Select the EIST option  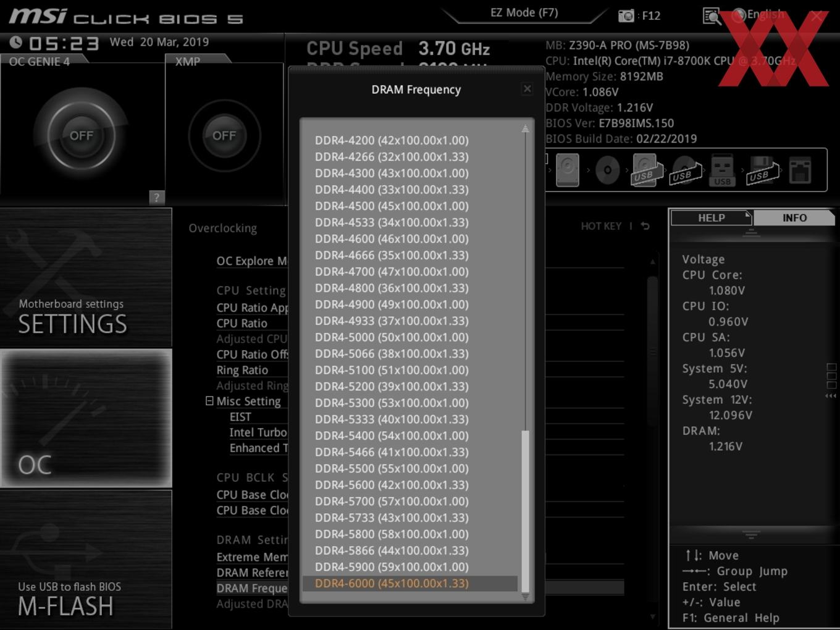[240, 417]
